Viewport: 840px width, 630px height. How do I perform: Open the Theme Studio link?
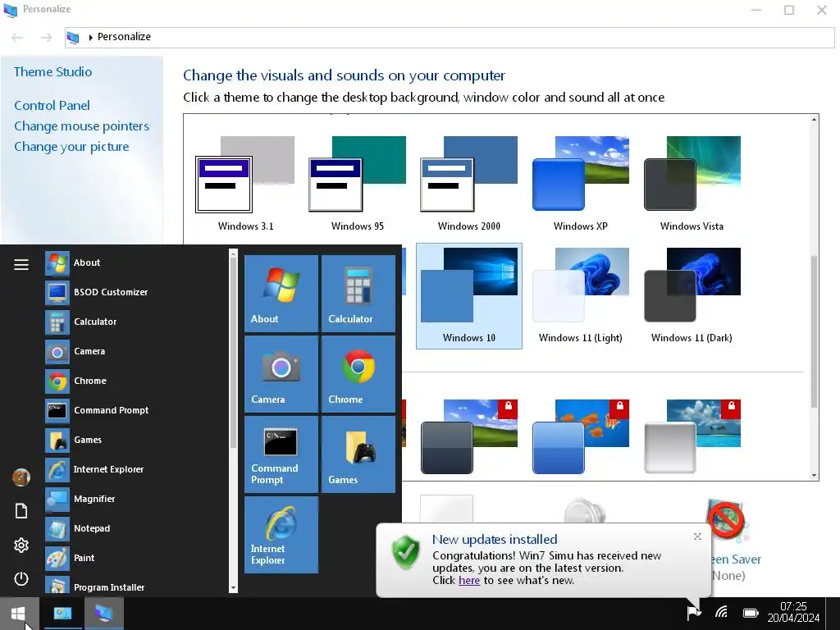point(52,72)
